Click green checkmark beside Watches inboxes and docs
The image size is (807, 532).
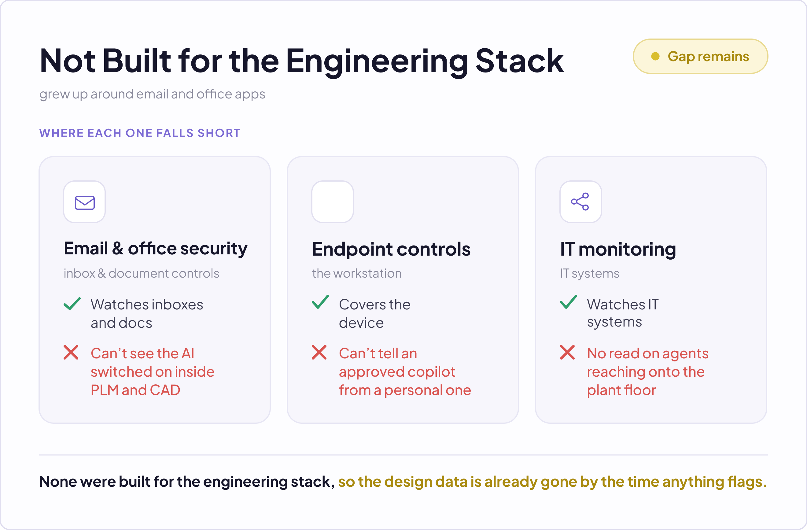coord(72,304)
